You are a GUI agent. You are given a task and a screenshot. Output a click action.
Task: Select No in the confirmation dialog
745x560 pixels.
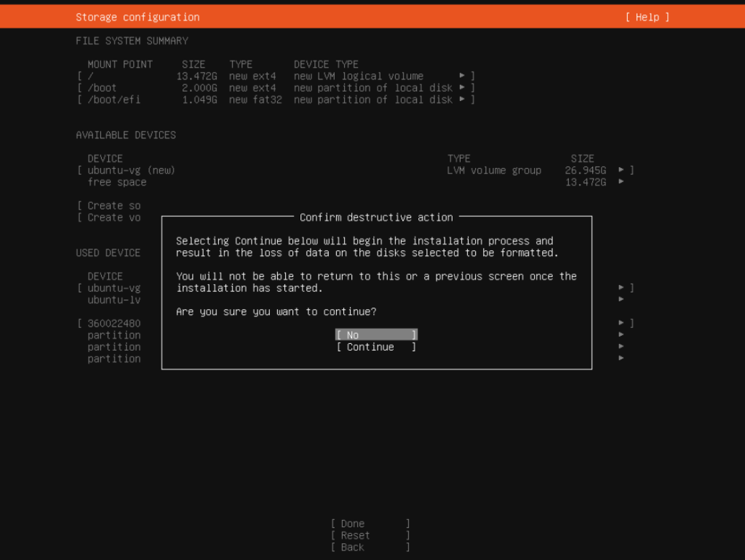click(375, 335)
